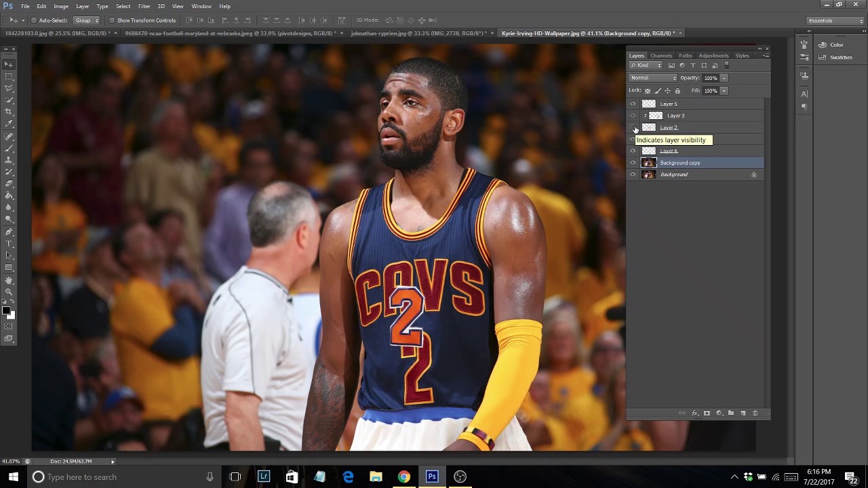Open the Layers panel flyout menu

[766, 56]
